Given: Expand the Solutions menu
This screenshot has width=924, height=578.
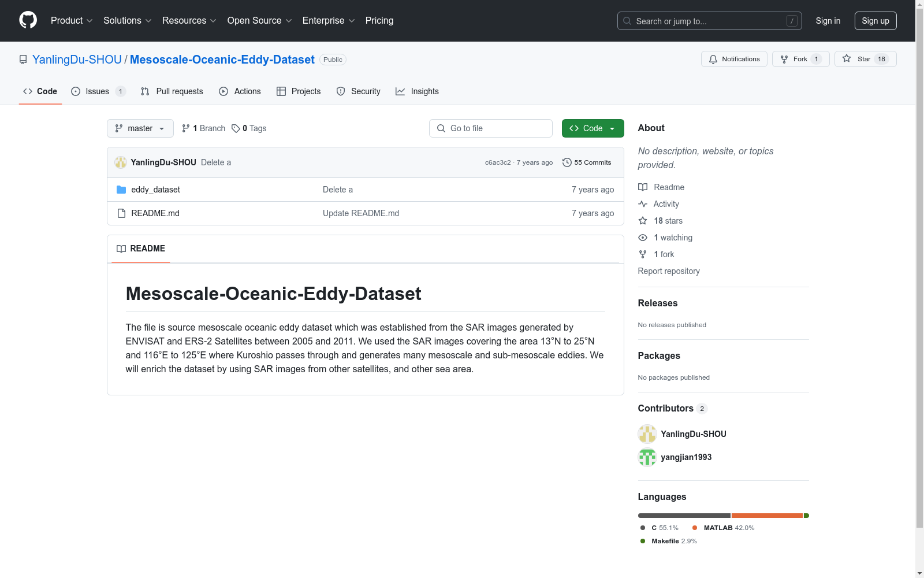Looking at the screenshot, I should [x=128, y=20].
